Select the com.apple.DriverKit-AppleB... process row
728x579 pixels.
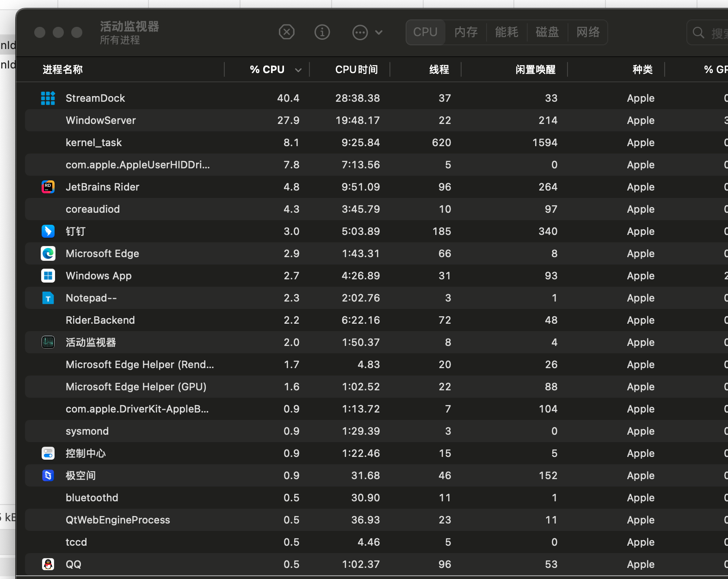(x=376, y=409)
